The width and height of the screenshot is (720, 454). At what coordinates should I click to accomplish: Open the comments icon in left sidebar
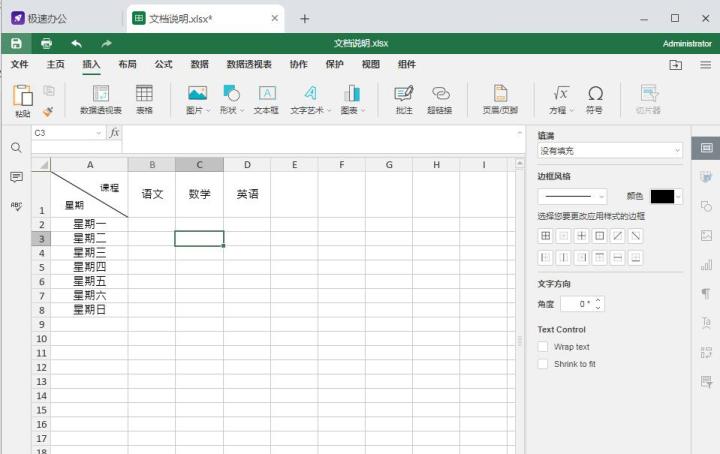tap(16, 177)
